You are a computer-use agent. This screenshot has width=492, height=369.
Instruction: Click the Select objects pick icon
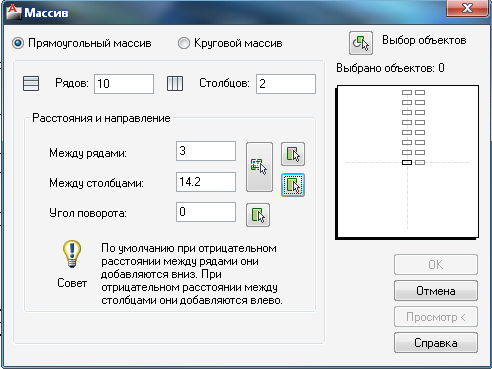tap(361, 43)
